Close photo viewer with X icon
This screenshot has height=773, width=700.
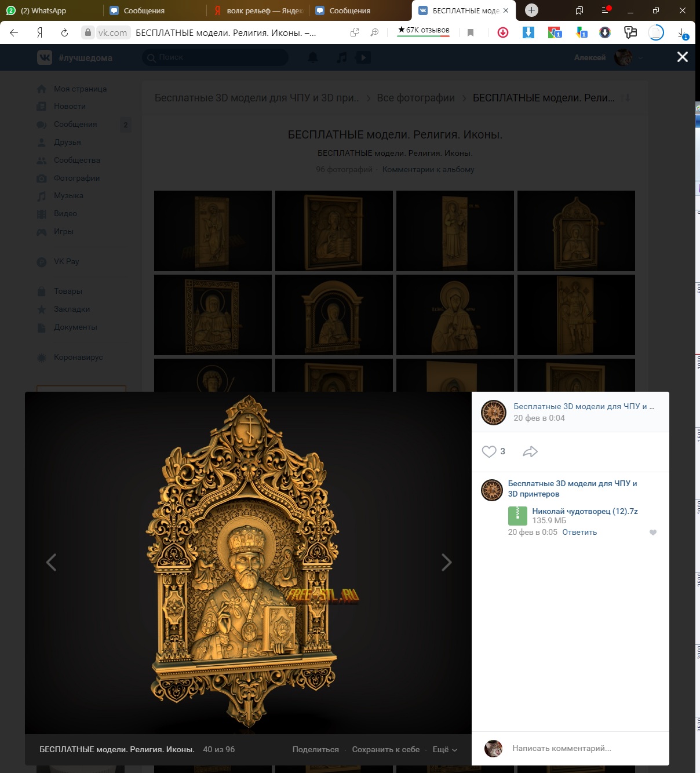tap(683, 57)
